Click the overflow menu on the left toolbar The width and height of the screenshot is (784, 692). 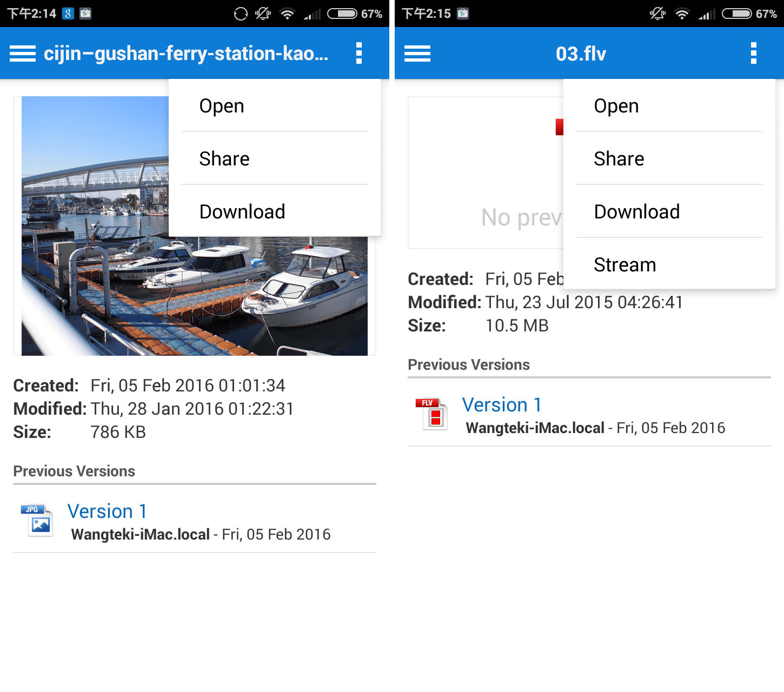[359, 53]
